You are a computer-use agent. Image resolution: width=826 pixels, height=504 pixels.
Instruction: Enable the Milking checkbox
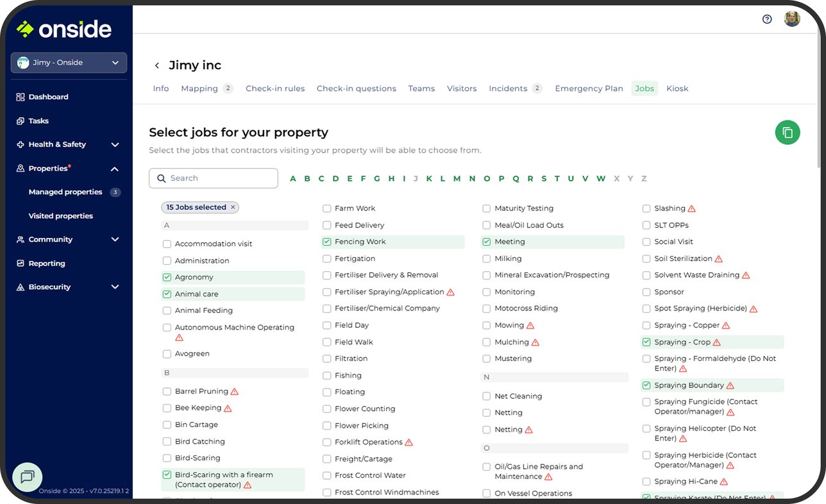tap(486, 258)
